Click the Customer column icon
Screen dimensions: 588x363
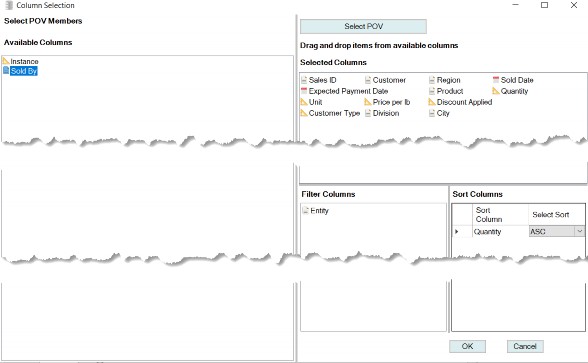click(368, 80)
